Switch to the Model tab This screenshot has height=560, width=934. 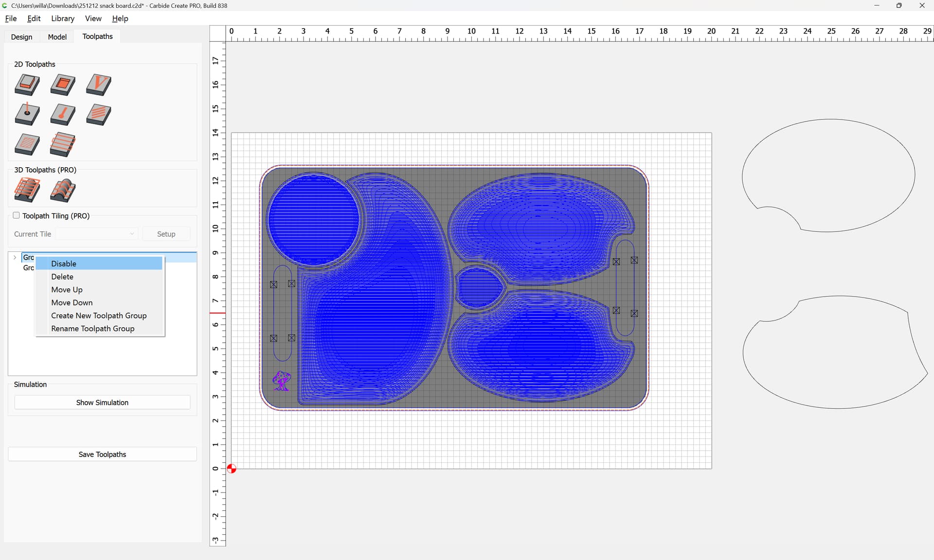(x=57, y=37)
